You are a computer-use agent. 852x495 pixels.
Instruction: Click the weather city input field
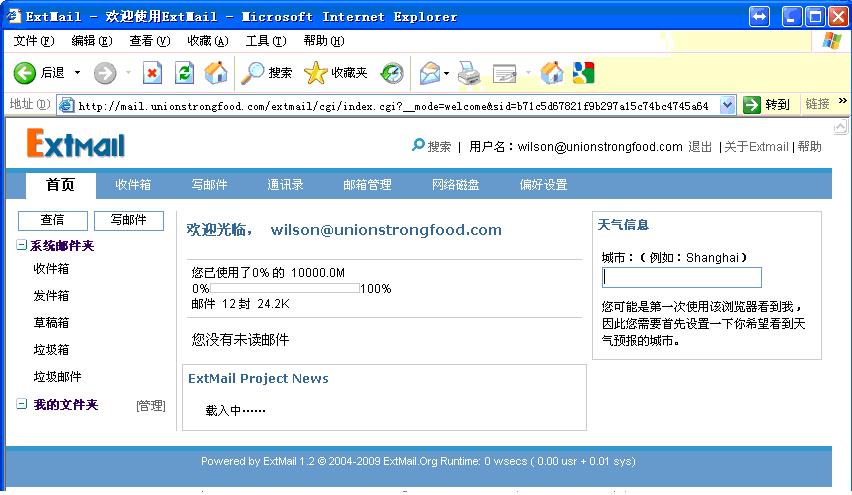tap(682, 278)
